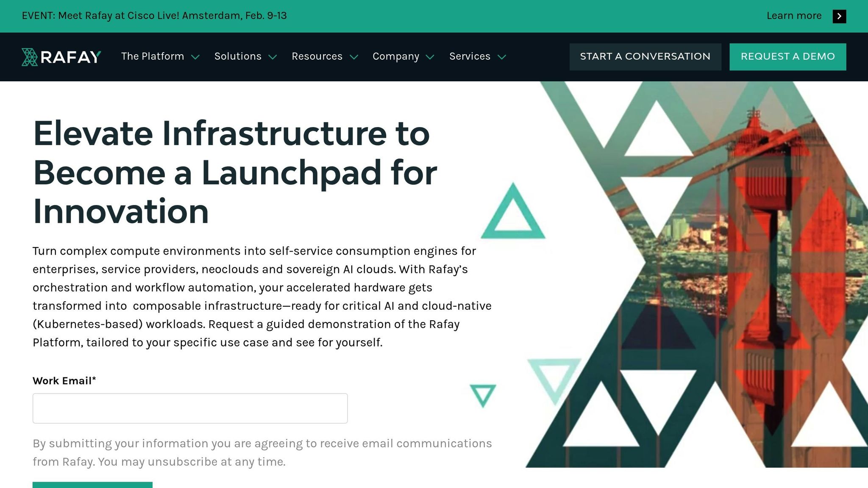This screenshot has height=488, width=868.
Task: Focus the Work Email input field
Action: 190,408
